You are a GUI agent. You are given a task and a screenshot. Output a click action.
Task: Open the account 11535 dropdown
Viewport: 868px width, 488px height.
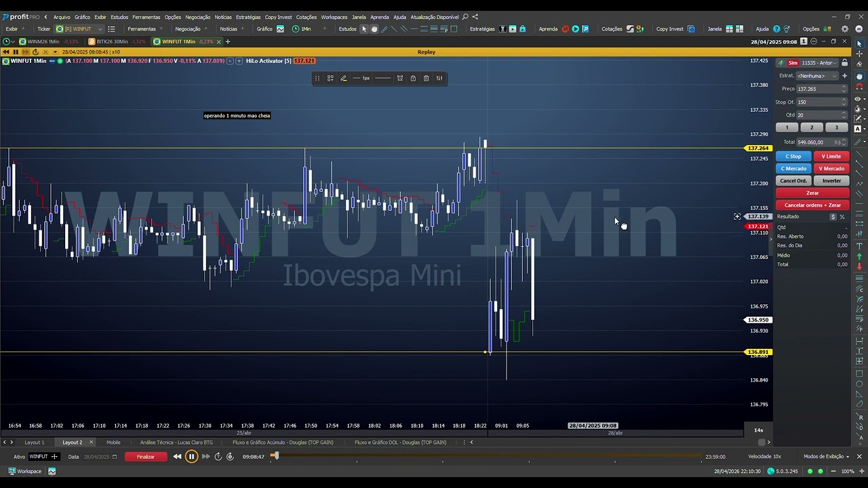click(819, 63)
